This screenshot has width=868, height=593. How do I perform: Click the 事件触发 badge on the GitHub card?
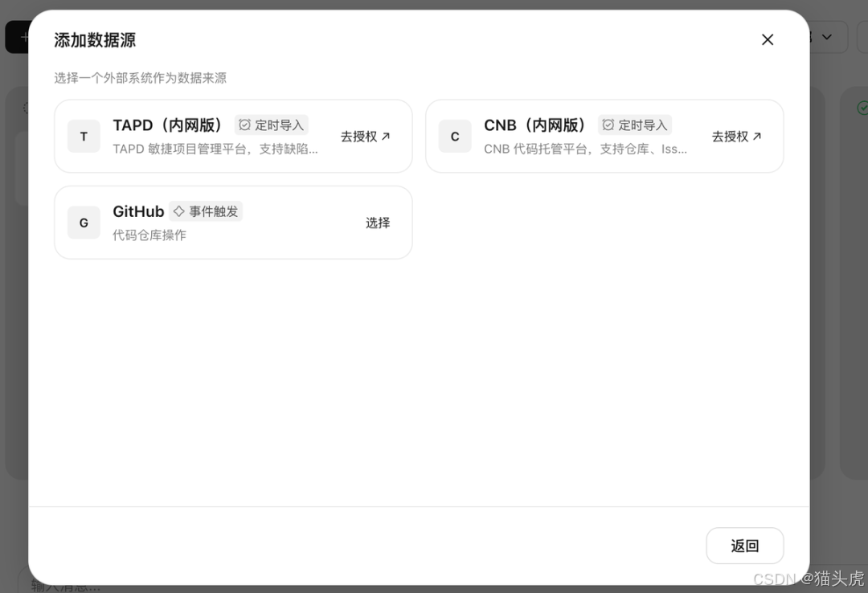pyautogui.click(x=206, y=211)
